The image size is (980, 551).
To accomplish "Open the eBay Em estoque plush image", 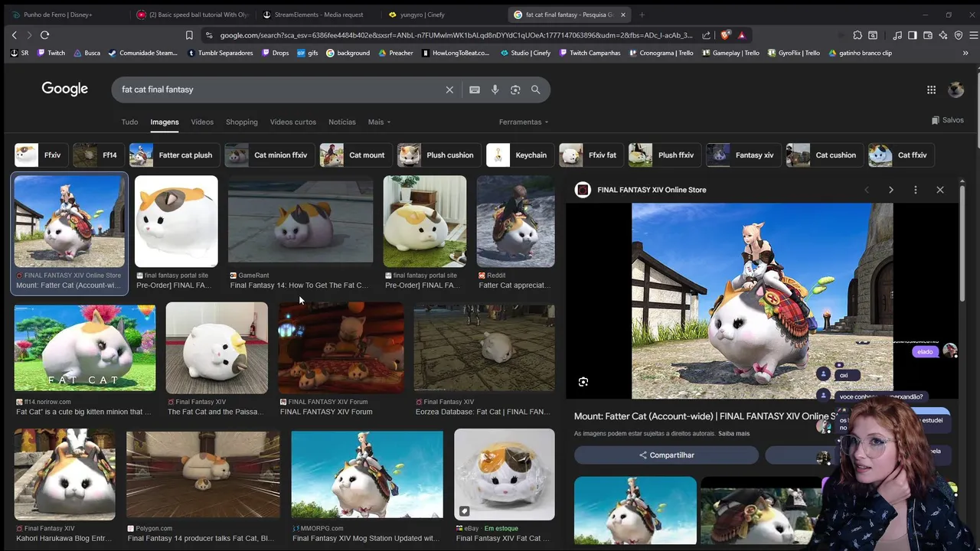I will pyautogui.click(x=504, y=474).
